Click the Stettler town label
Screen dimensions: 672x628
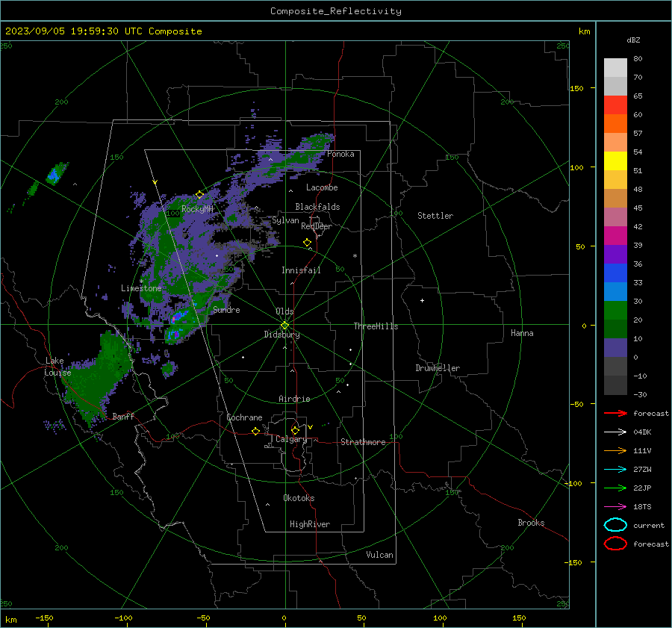coord(435,216)
